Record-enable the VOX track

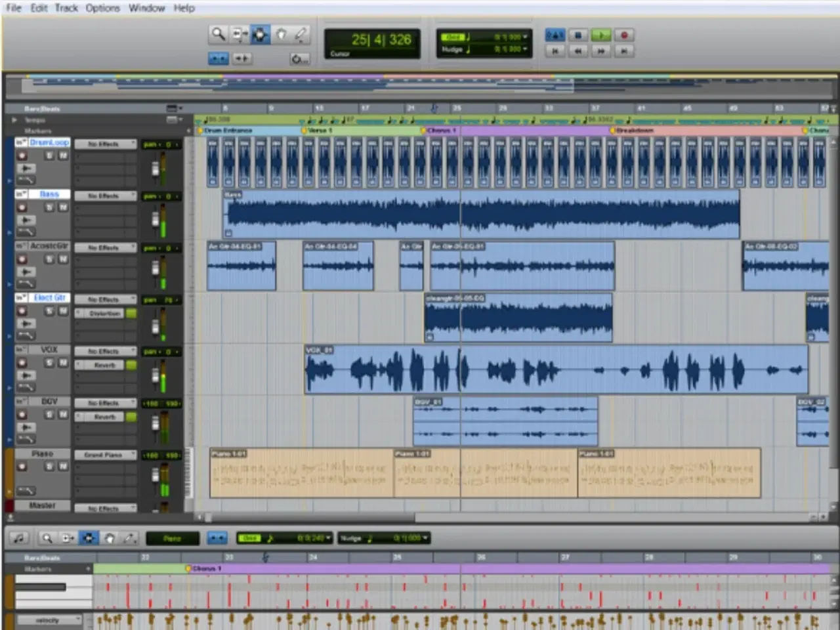22,363
